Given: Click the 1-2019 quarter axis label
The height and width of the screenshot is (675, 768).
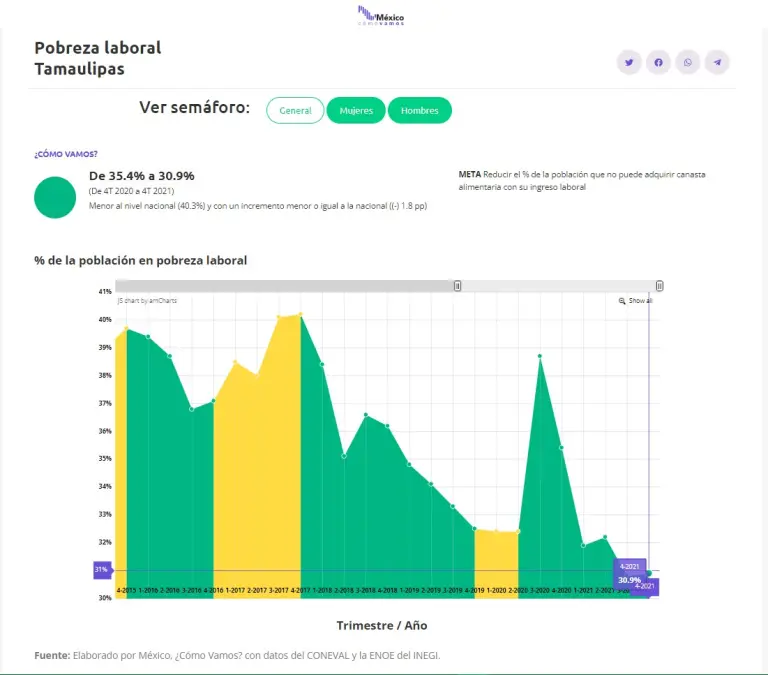Looking at the screenshot, I should pos(409,591).
